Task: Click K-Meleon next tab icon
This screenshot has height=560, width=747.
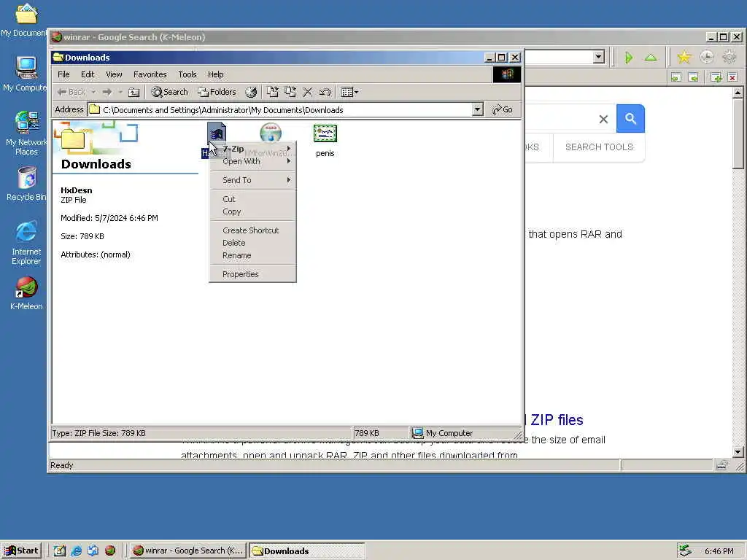Action: tap(693, 77)
